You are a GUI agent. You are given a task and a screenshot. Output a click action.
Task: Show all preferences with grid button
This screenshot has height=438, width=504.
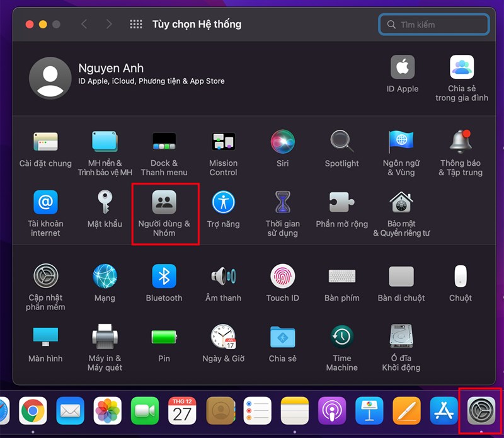(x=135, y=25)
